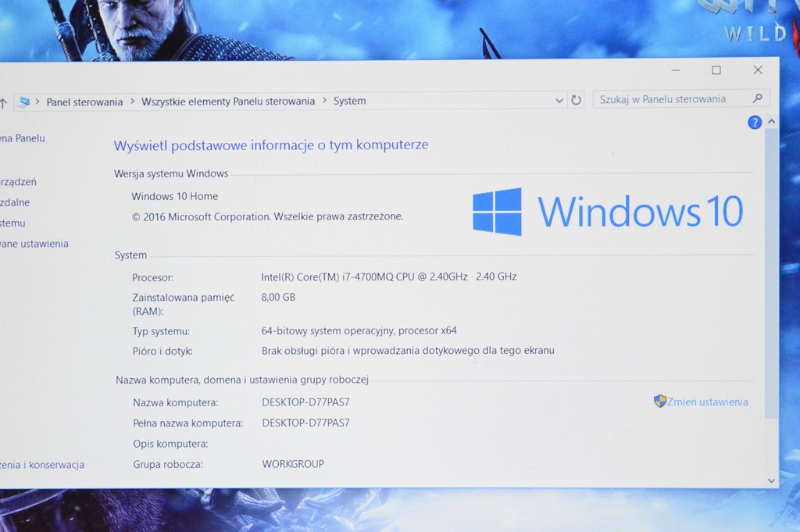Viewport: 800px width, 532px height.
Task: Click processor value 'Intel(R) Core(TM) i7-4700MQ'
Action: 389,277
